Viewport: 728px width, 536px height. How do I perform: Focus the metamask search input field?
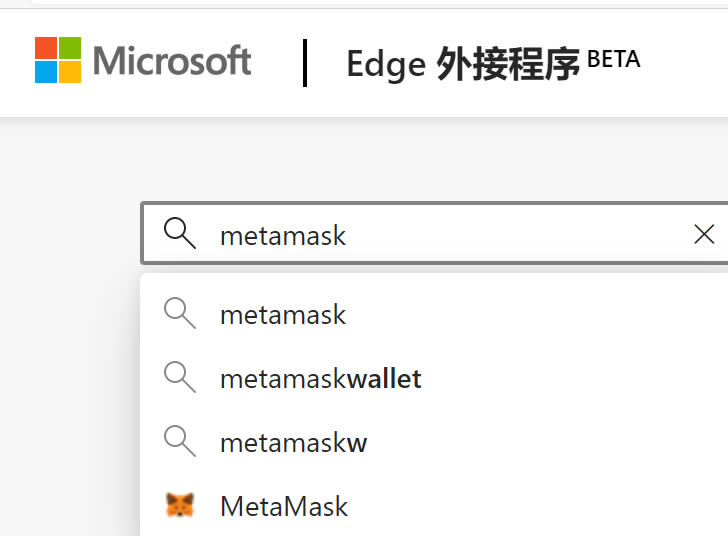pyautogui.click(x=450, y=235)
